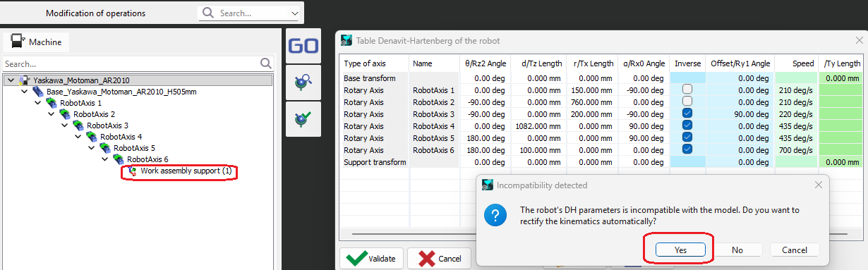868x270 pixels.
Task: Click the robot check-mark verify icon
Action: click(304, 119)
